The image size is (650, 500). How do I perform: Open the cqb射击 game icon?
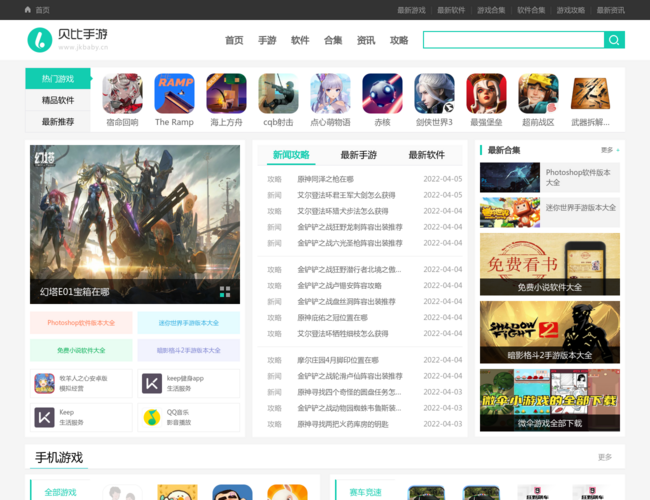(x=278, y=93)
